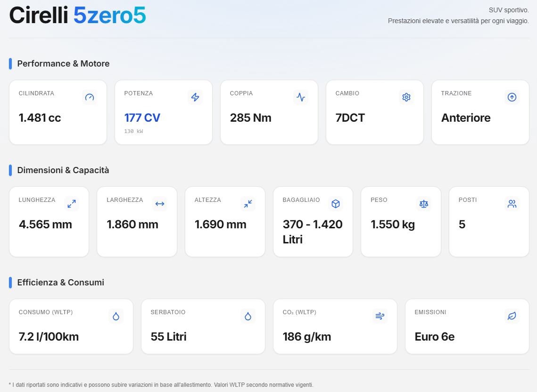Click the blue 177 CV power value
The height and width of the screenshot is (392, 537).
pyautogui.click(x=142, y=118)
